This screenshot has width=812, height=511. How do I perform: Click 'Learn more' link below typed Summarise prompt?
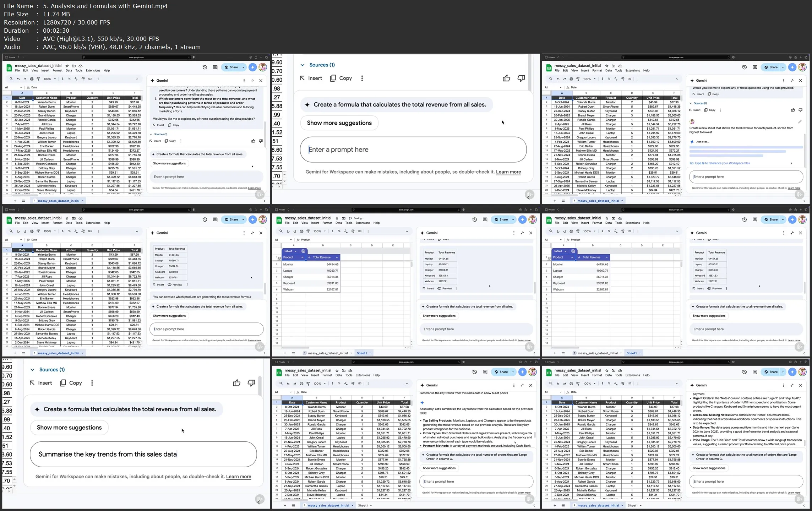[x=239, y=477]
